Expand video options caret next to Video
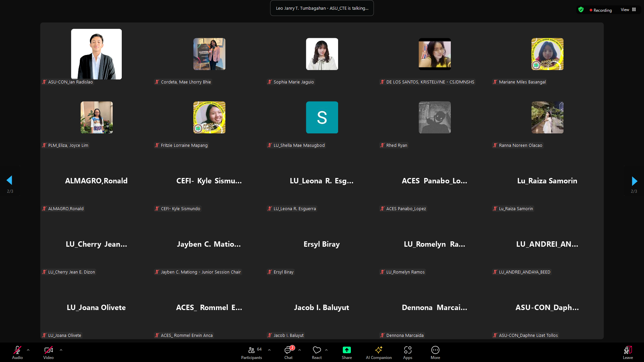 tap(61, 350)
